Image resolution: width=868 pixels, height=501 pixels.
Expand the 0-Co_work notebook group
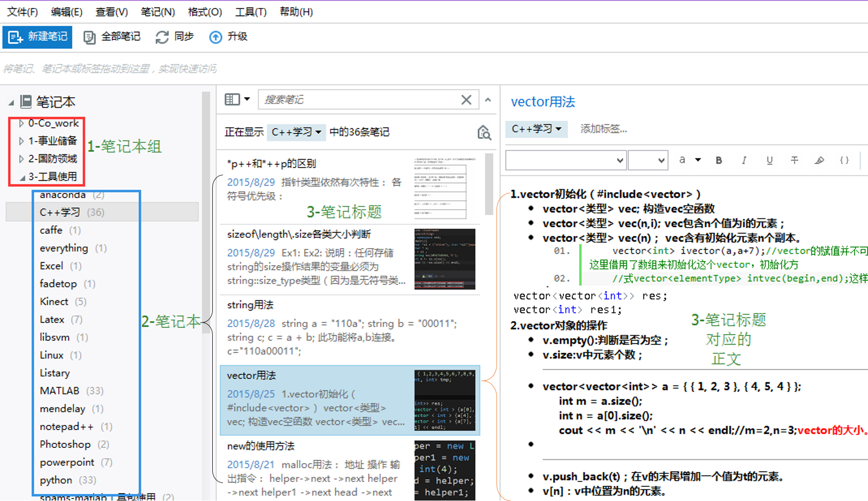click(21, 124)
